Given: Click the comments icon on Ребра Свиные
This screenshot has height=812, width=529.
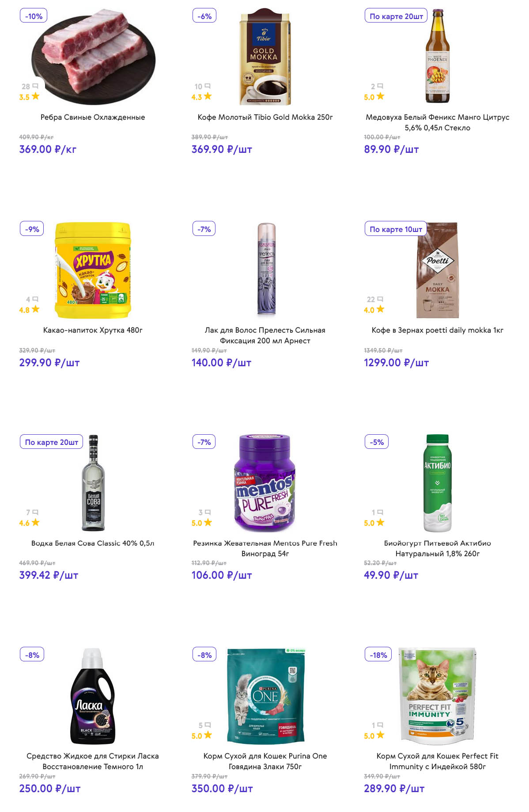Looking at the screenshot, I should (x=36, y=86).
